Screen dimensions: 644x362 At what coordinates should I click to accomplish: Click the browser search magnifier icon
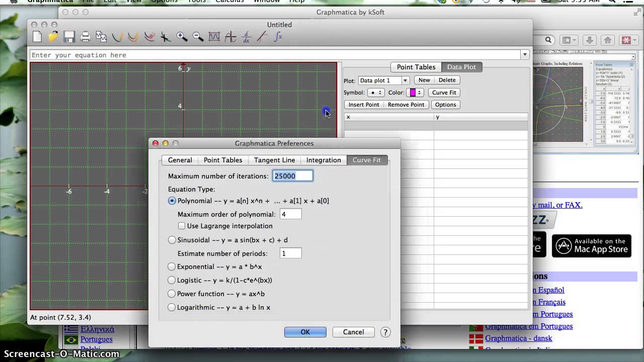tap(548, 40)
